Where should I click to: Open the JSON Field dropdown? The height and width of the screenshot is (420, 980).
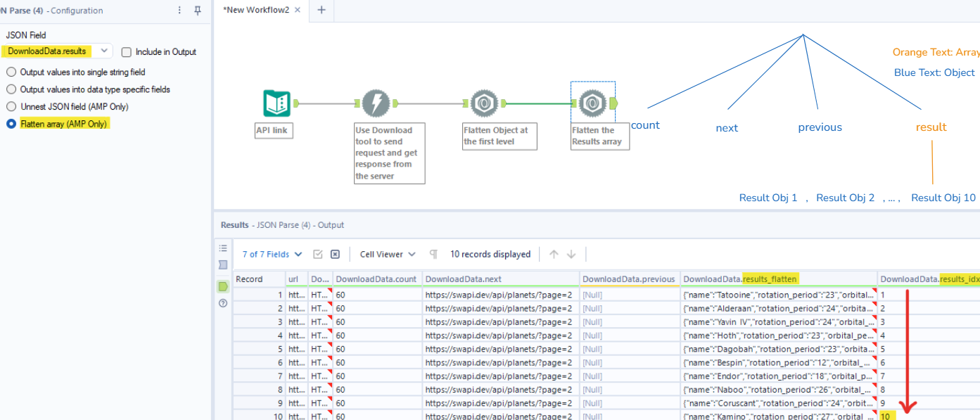(x=104, y=51)
